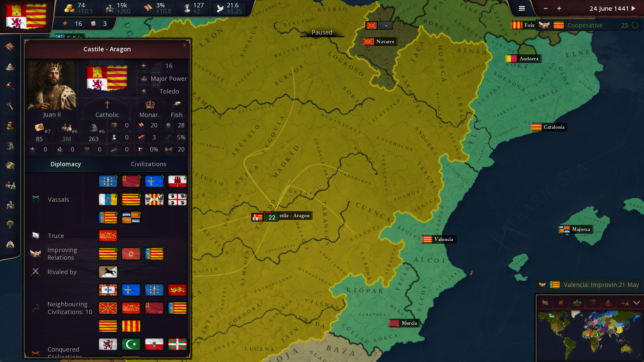Switch to the Civilizations tab

[149, 164]
